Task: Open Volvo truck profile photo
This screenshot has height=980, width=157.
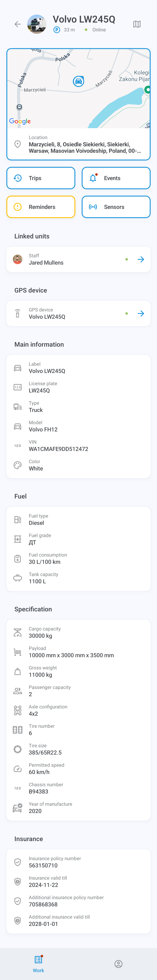Action: pos(37,24)
